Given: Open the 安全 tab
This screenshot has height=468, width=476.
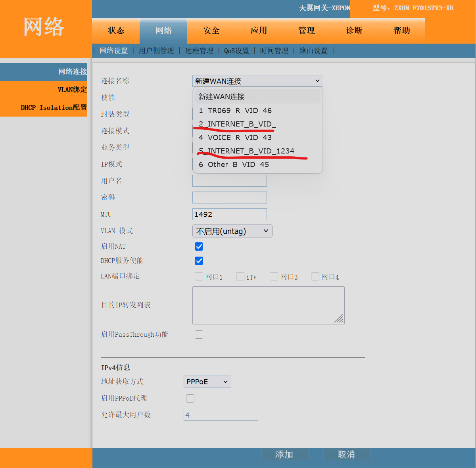Looking at the screenshot, I should pos(211,31).
